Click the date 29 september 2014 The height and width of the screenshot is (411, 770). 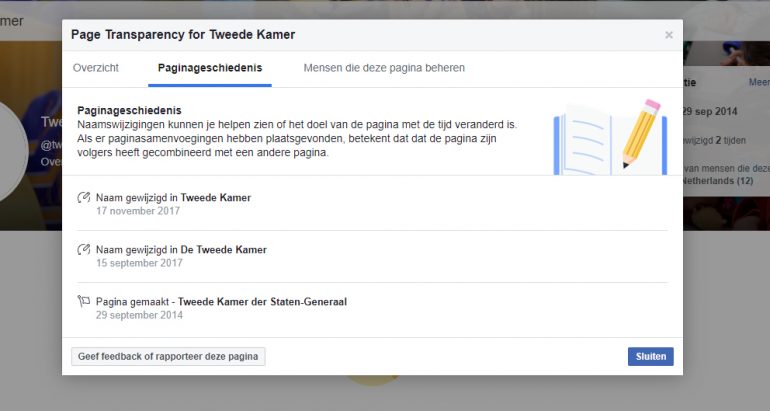point(139,315)
